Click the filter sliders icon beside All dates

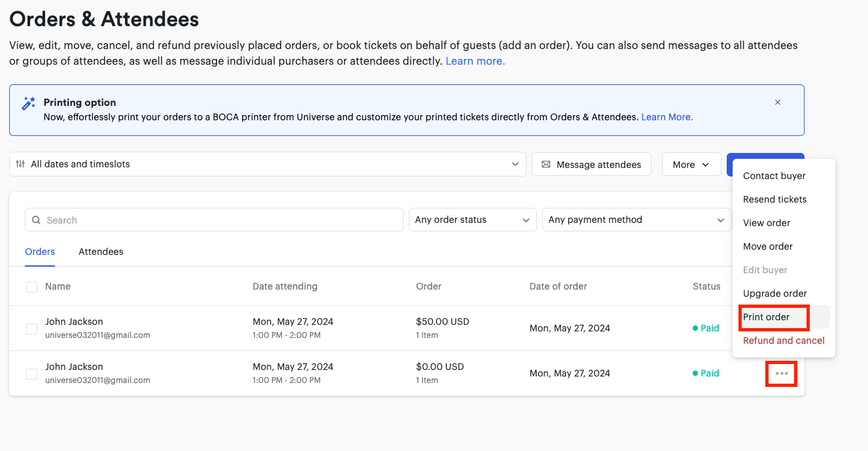20,164
